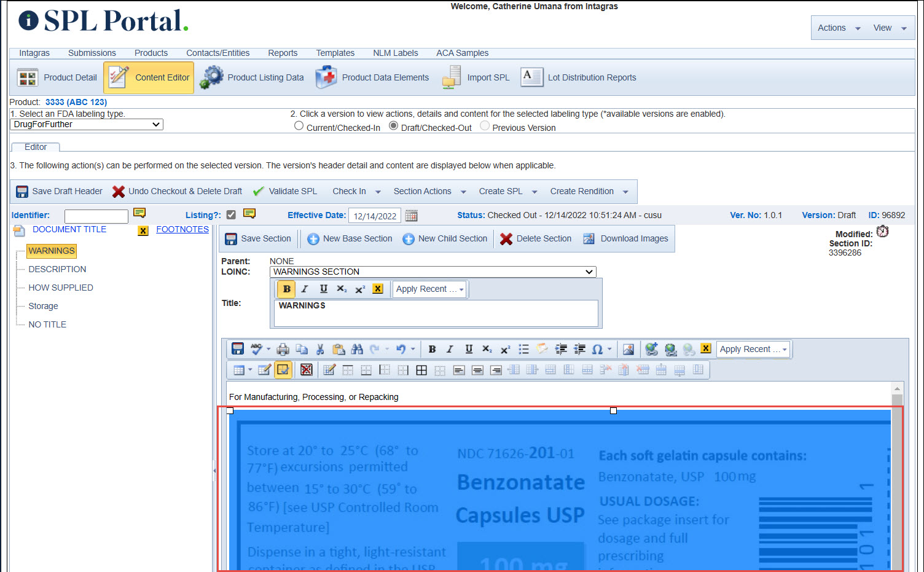Click the omega special character icon
The width and height of the screenshot is (924, 572).
597,349
